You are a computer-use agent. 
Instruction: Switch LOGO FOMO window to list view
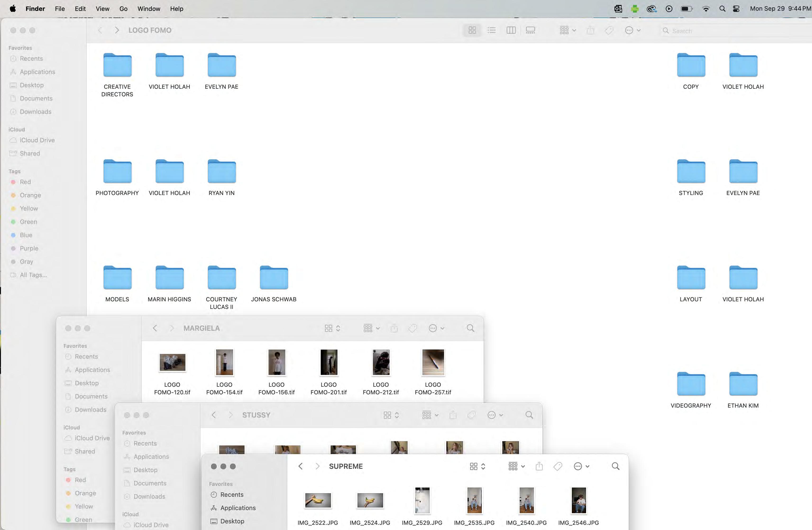[x=491, y=30]
